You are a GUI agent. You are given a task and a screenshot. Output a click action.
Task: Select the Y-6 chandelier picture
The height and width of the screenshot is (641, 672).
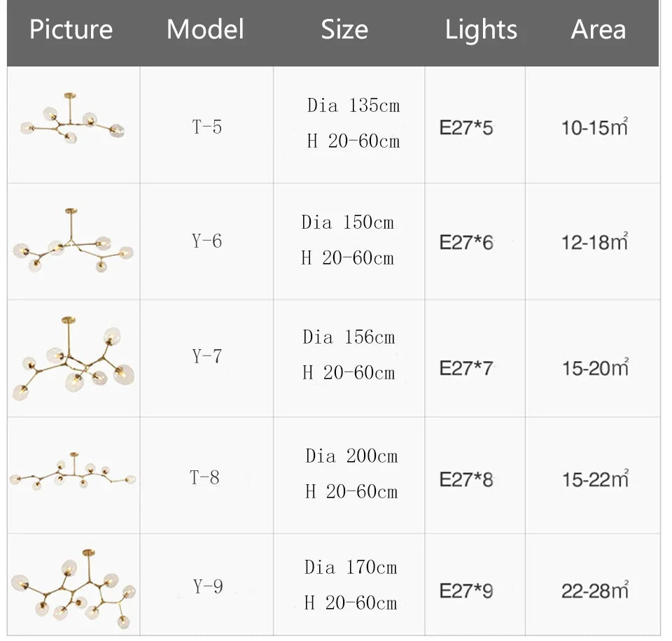point(72,241)
